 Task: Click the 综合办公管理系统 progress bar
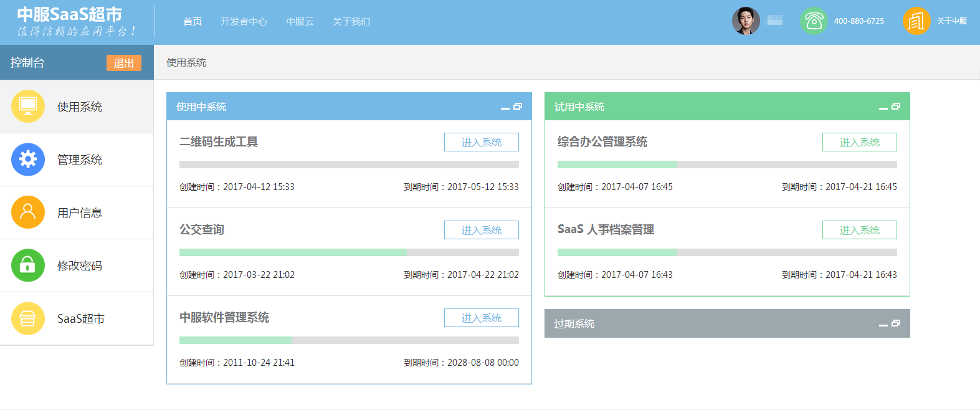pos(727,164)
